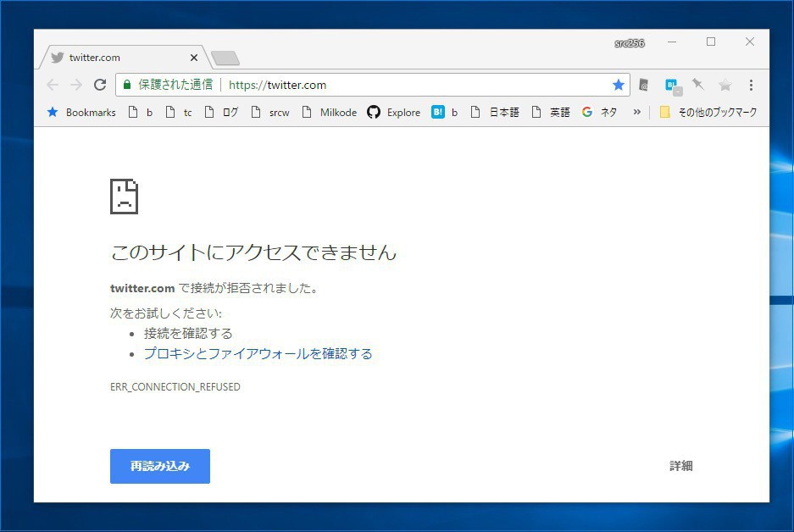Viewport: 794px width, 532px height.
Task: Open the Hatena 'B!' b bookmark
Action: coord(445,112)
